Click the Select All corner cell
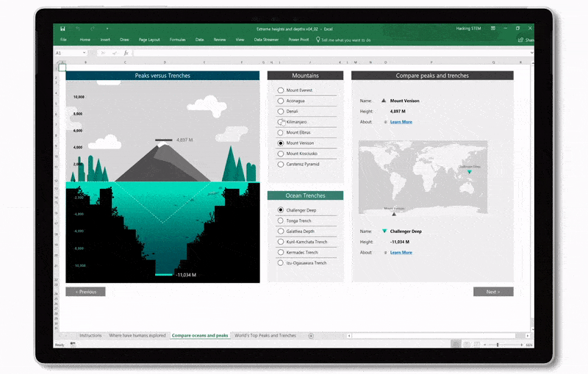Viewport: 588px width, 374px height. coord(61,62)
